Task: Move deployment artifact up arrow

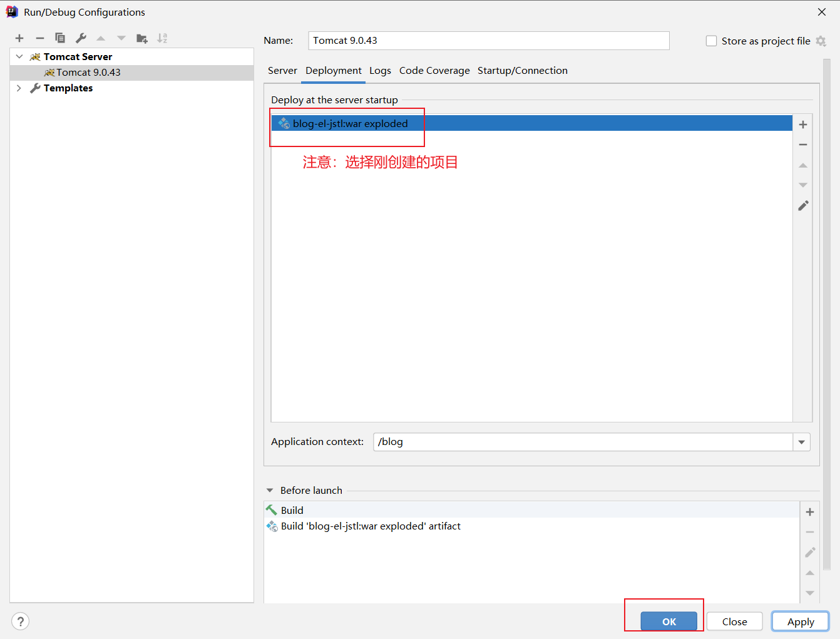Action: (x=803, y=165)
